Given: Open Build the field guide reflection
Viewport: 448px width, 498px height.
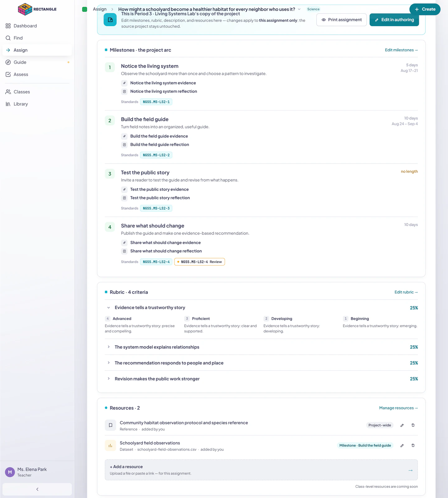Looking at the screenshot, I should pos(160,145).
